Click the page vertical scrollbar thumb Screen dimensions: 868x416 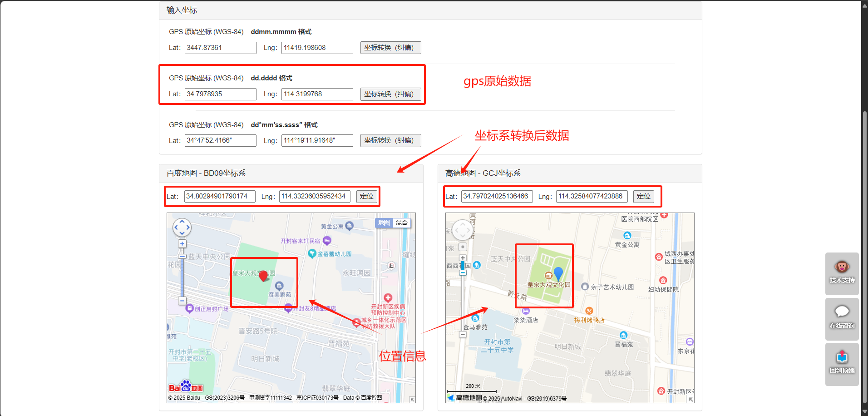coord(864,257)
